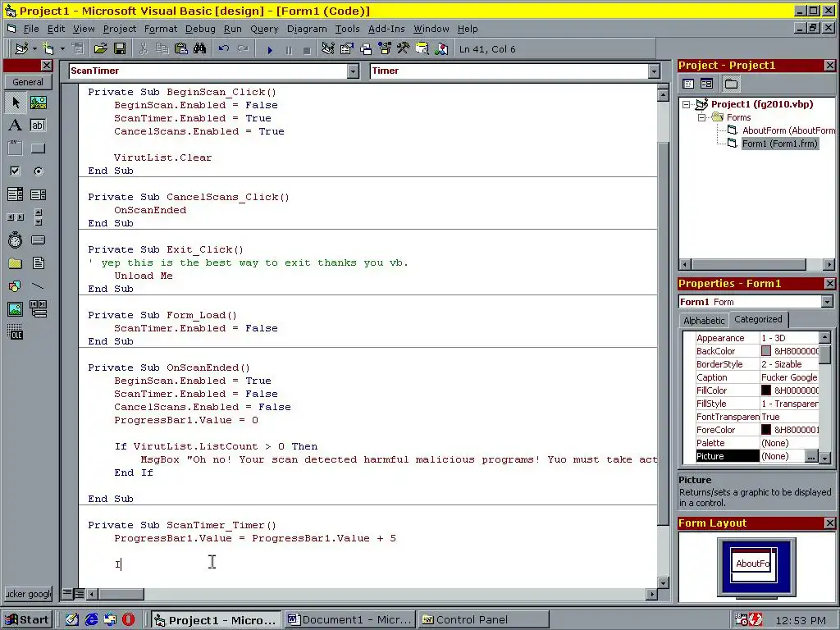Click the Paste toolbar icon
Screen dimensions: 840x630
coord(181,49)
